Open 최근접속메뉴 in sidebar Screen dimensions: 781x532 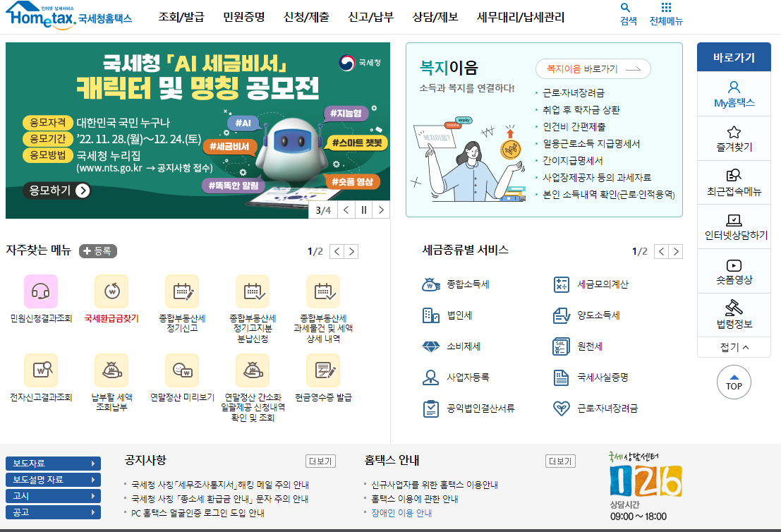(734, 182)
